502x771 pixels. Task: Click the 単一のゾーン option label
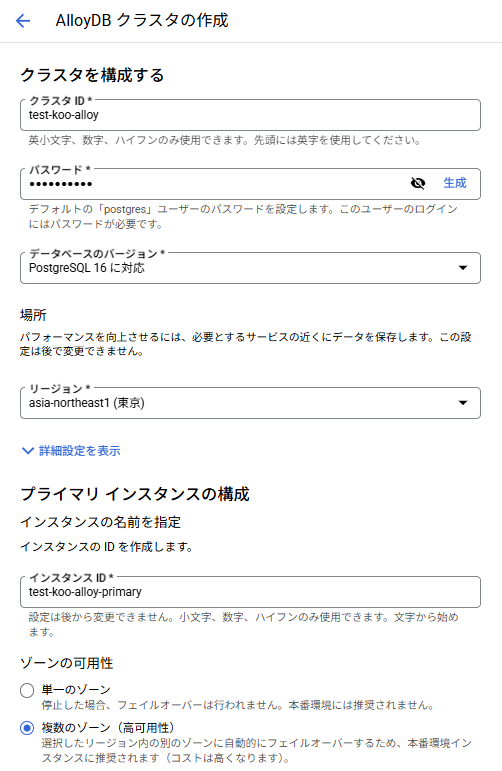76,690
